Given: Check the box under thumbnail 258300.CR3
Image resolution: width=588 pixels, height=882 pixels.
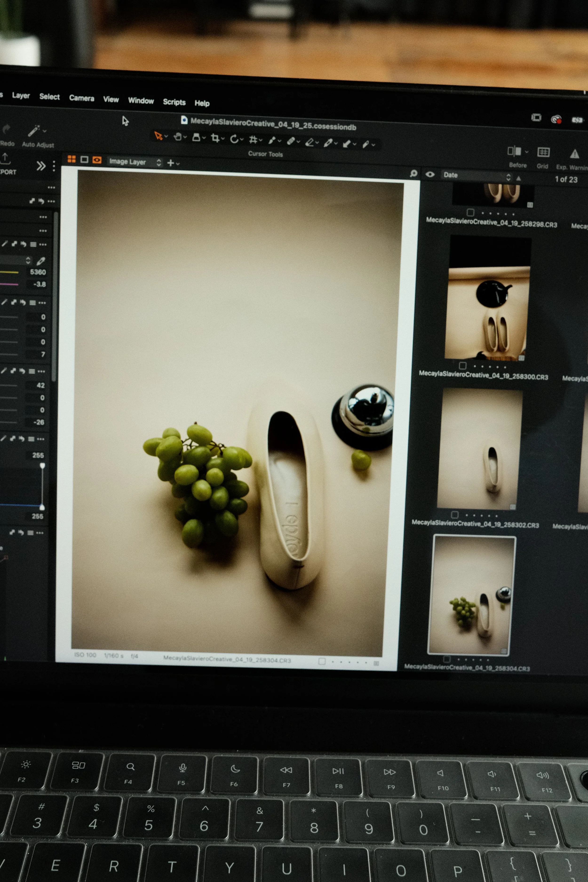Looking at the screenshot, I should point(463,365).
